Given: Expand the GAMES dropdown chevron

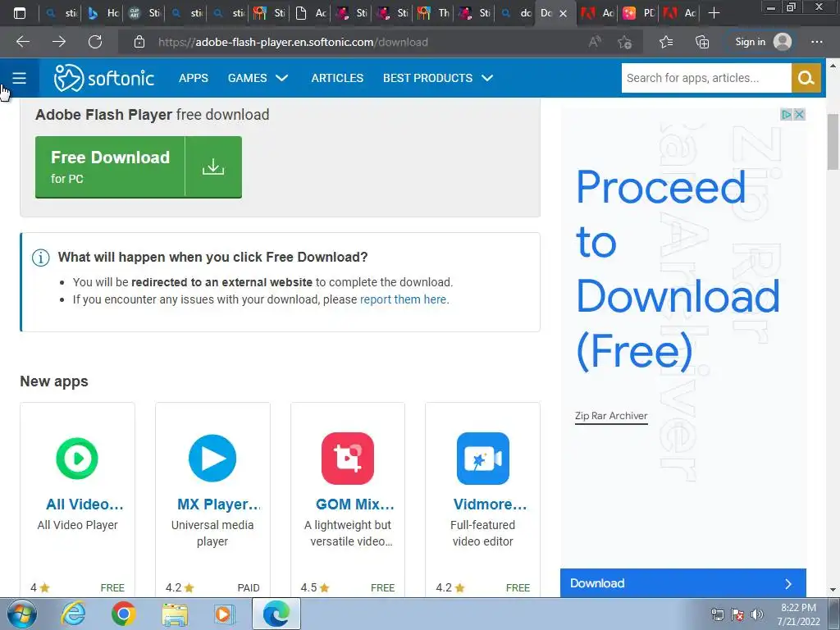Looking at the screenshot, I should coord(282,78).
